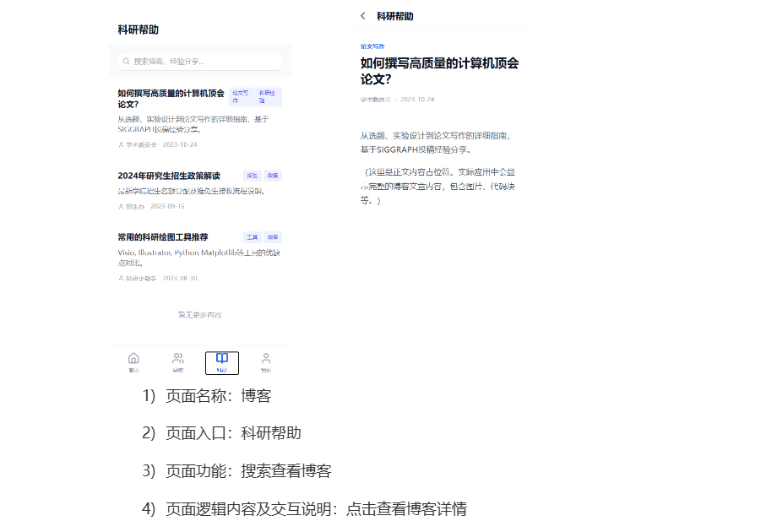777x532 pixels.
Task: Select the open-book blog icon in bottom bar
Action: [x=222, y=359]
